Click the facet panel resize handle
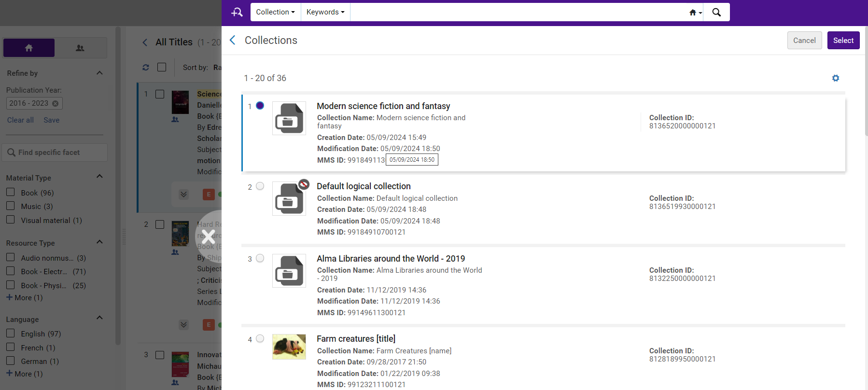 click(x=124, y=237)
